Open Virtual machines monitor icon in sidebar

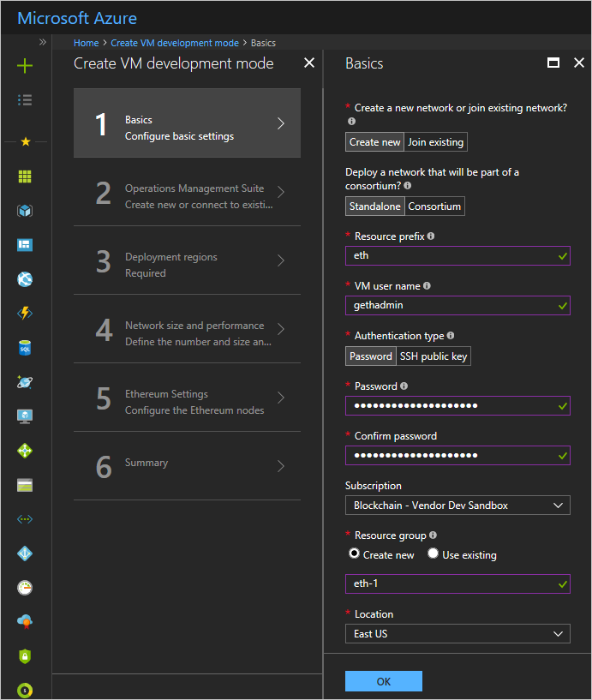coord(25,416)
